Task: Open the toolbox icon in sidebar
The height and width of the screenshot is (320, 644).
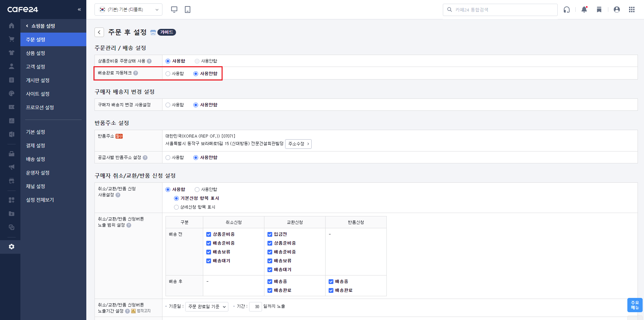Action: tap(12, 154)
